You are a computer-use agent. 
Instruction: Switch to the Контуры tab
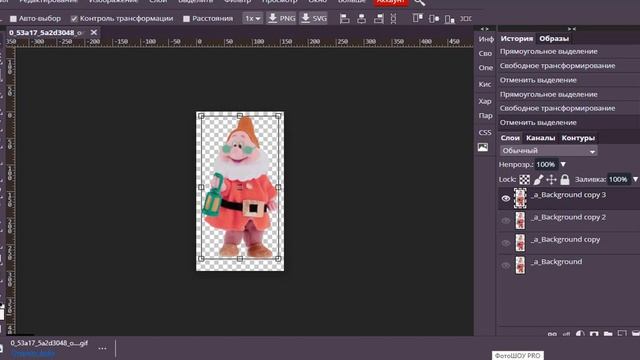(x=578, y=138)
